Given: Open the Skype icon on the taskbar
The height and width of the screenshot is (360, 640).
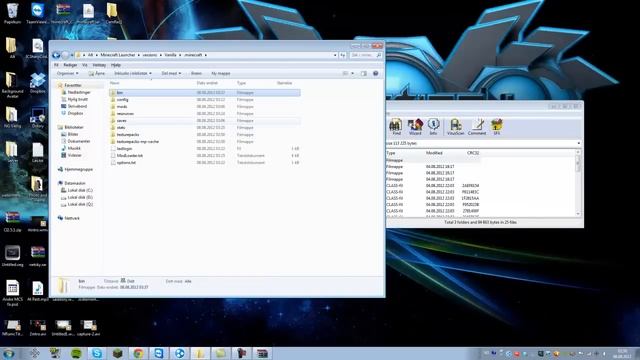Looking at the screenshot, I should click(x=97, y=353).
